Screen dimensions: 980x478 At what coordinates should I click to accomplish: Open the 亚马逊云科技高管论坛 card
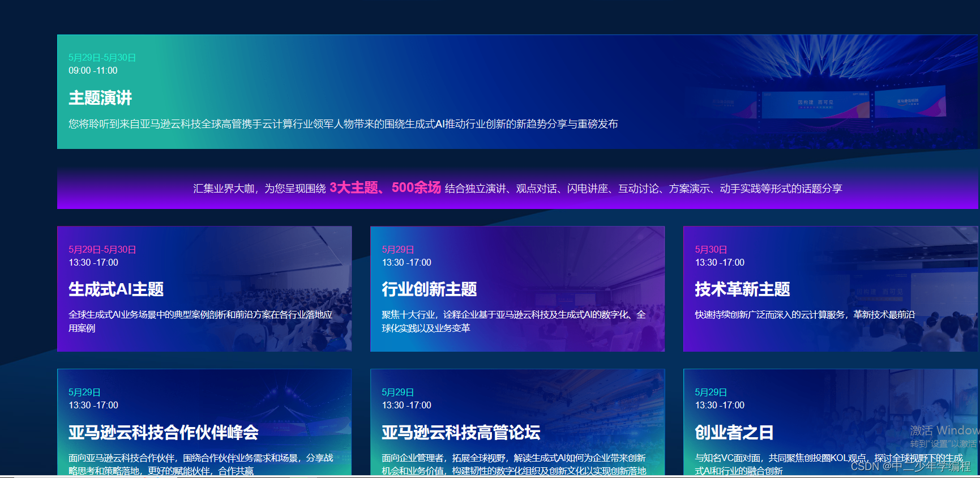(x=517, y=422)
